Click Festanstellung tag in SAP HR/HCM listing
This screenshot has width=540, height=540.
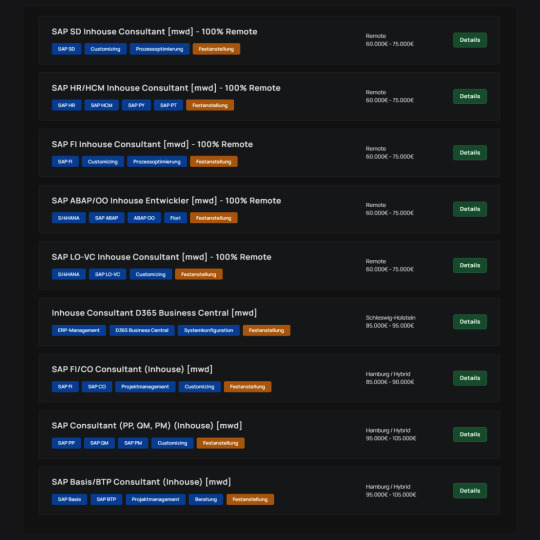click(210, 105)
